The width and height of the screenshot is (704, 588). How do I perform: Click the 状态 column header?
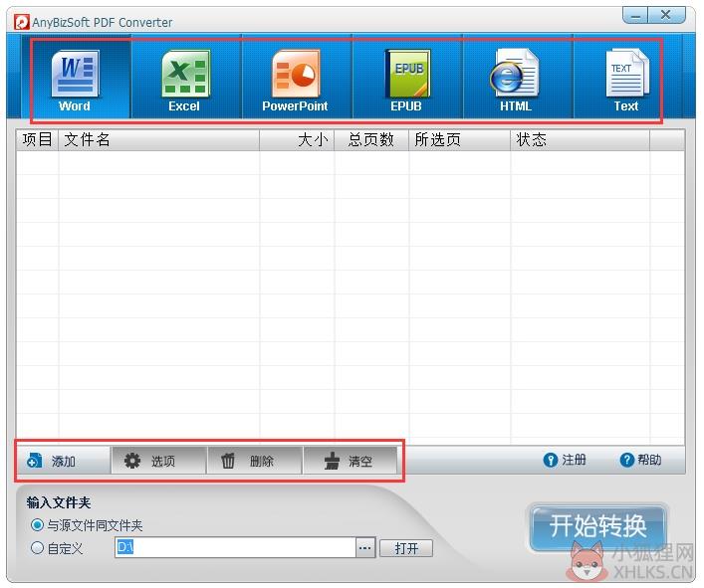click(x=581, y=140)
